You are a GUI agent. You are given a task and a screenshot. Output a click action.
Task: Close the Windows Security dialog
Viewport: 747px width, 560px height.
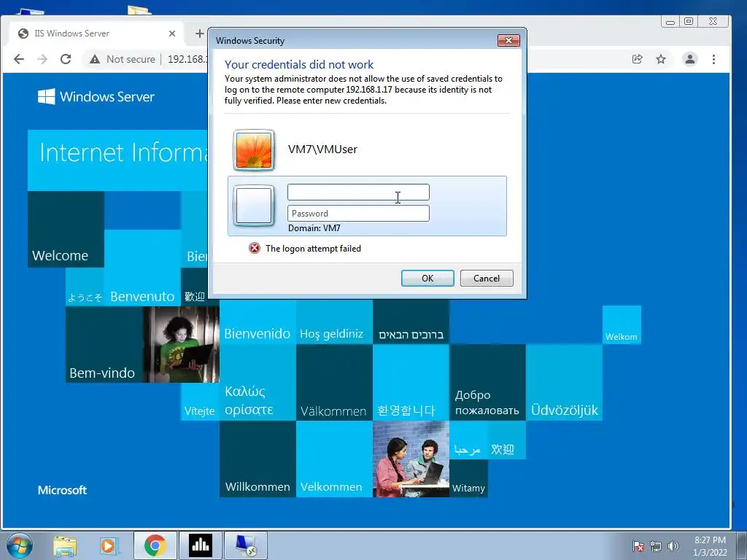click(x=508, y=41)
